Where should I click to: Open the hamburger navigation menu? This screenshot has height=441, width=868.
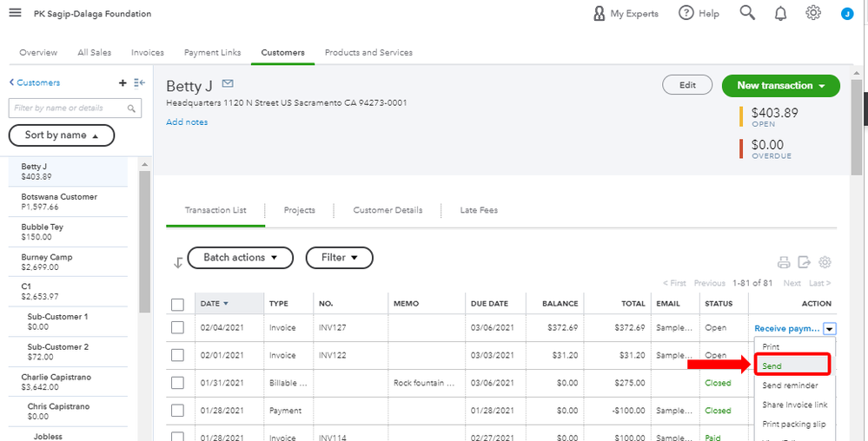point(15,13)
